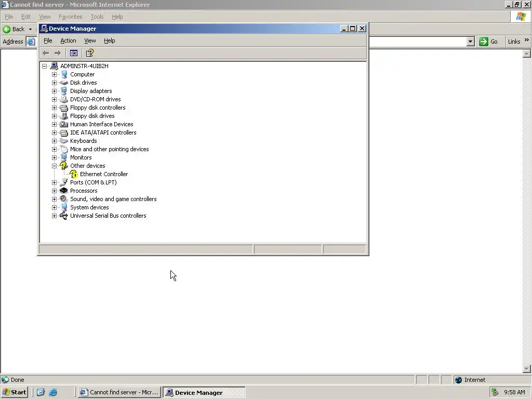Toggle the console tree show/hide icon
This screenshot has width=532, height=399.
(74, 54)
